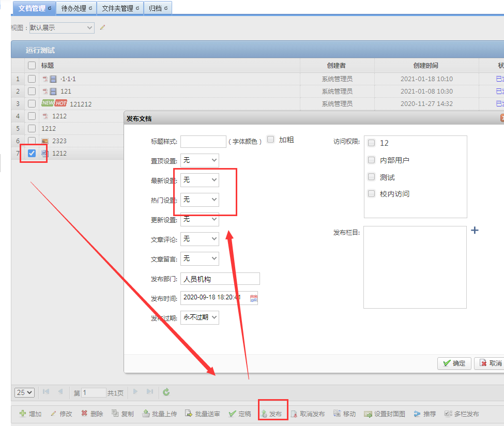
Task: Click the 确定 confirm button
Action: point(454,363)
